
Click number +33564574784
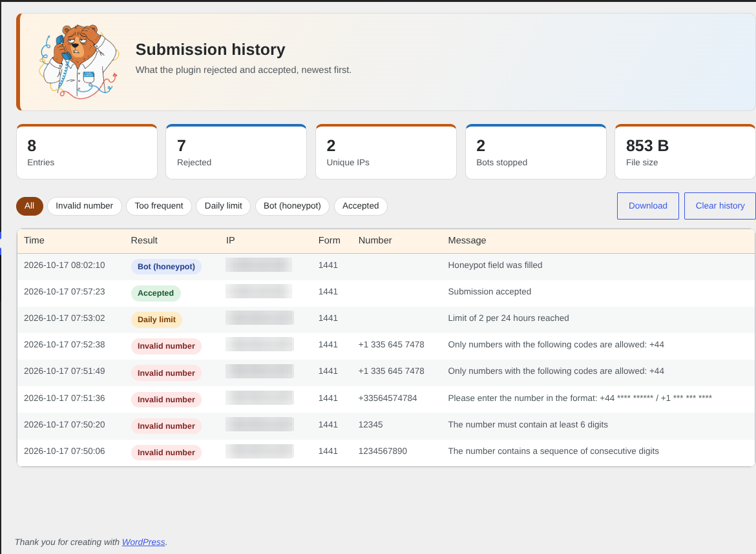tap(388, 398)
